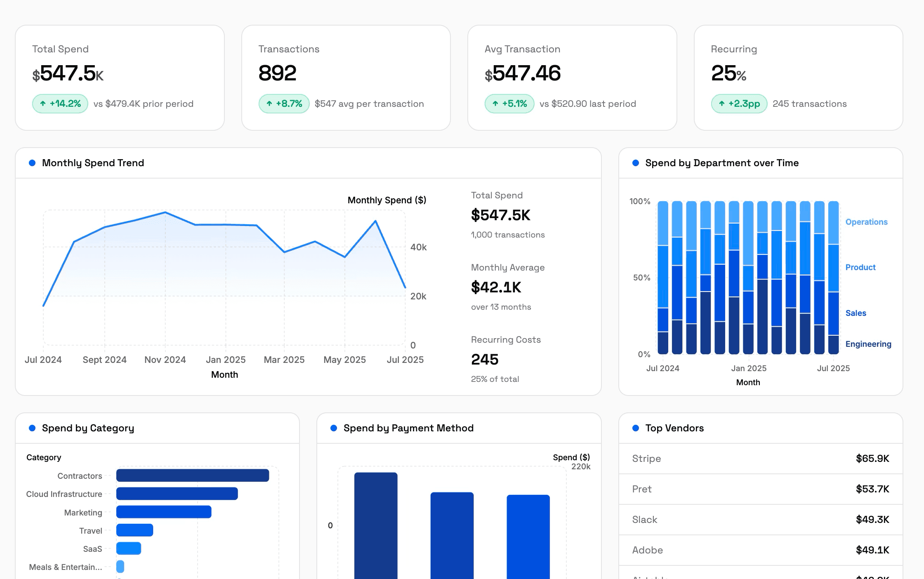Click the tallest bar in Payment Method chart
The image size is (924, 579).
[376, 526]
